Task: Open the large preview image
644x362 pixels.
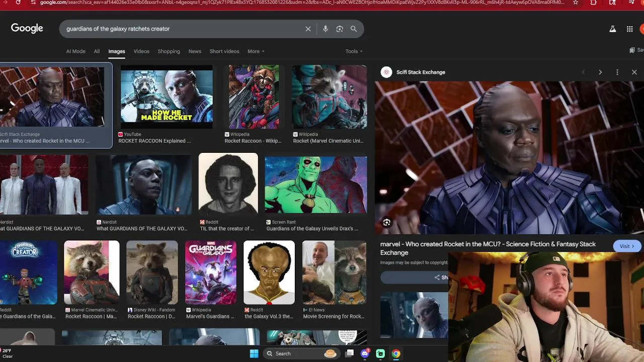Action: (x=509, y=157)
